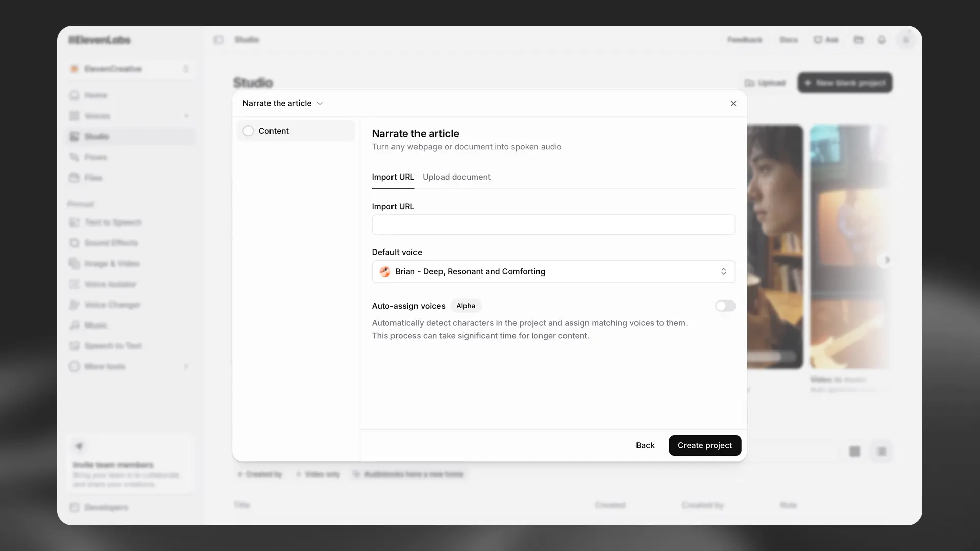This screenshot has width=980, height=551.
Task: Click the Alpha badge label
Action: (465, 306)
